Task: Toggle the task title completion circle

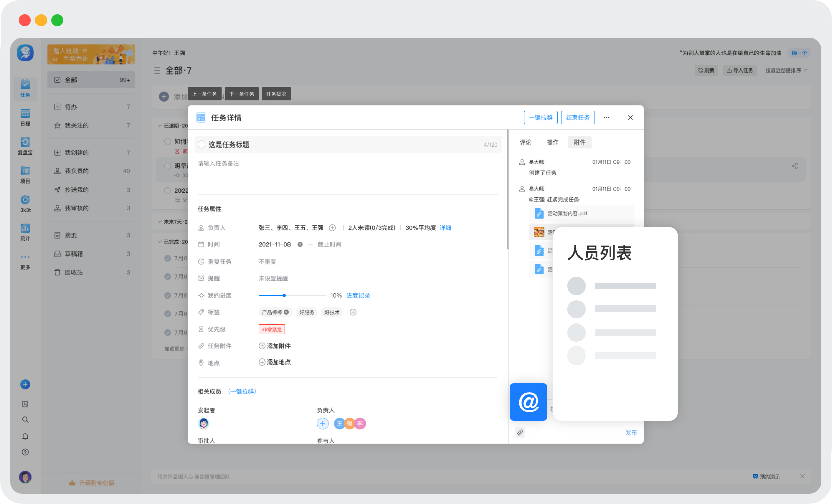Action: (x=202, y=145)
